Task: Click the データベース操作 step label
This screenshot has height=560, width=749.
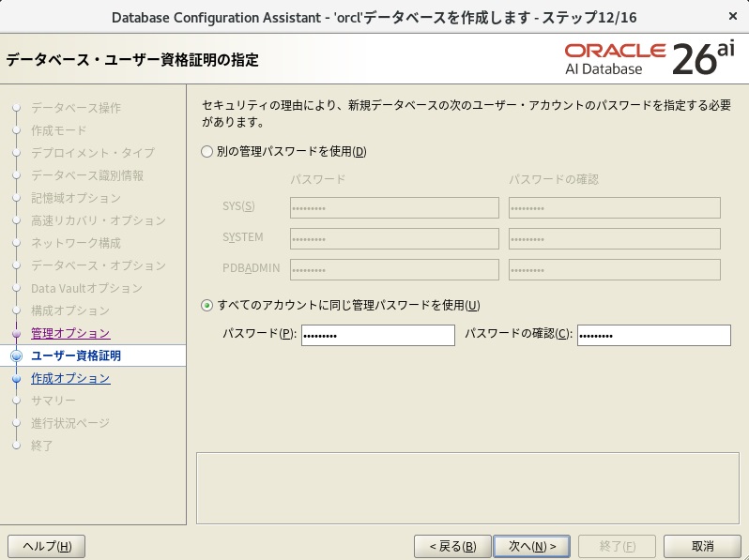Action: pos(75,108)
